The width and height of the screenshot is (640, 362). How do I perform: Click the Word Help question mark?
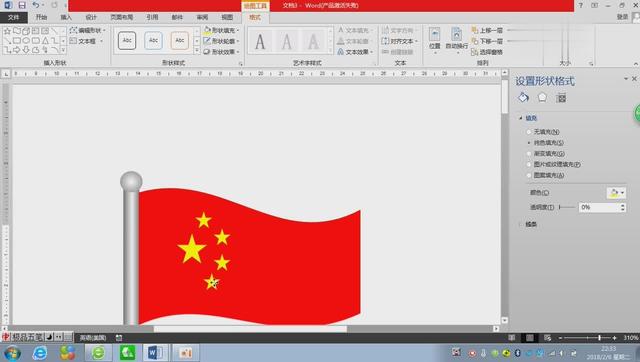pos(580,5)
